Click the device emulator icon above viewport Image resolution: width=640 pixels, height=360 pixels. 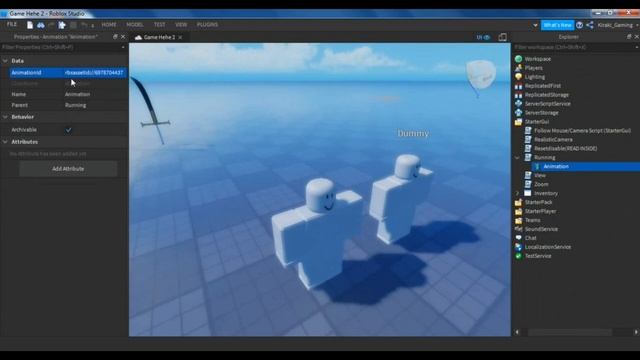coord(502,37)
